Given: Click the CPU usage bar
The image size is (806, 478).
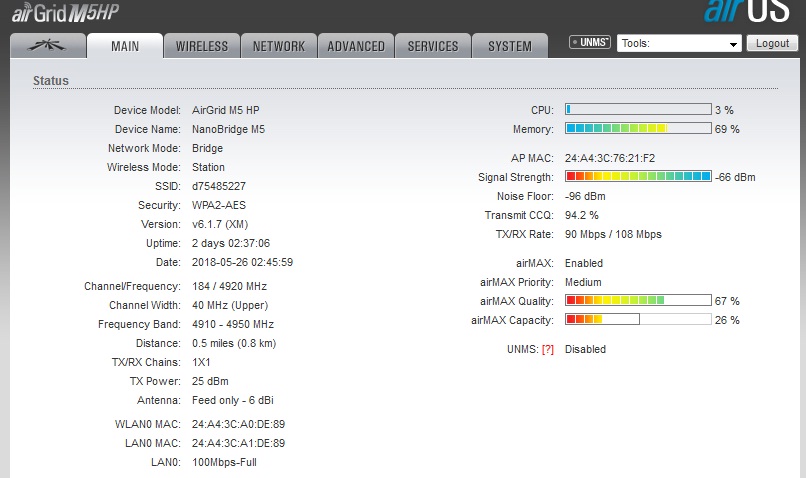Looking at the screenshot, I should (638, 109).
